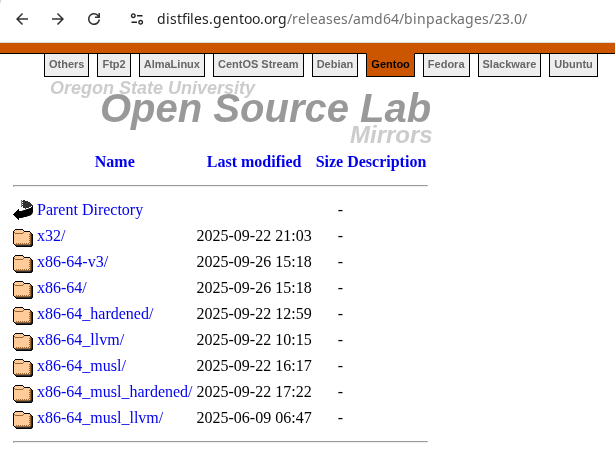Click the folder icon beside x86-64_llvm/

23,341
